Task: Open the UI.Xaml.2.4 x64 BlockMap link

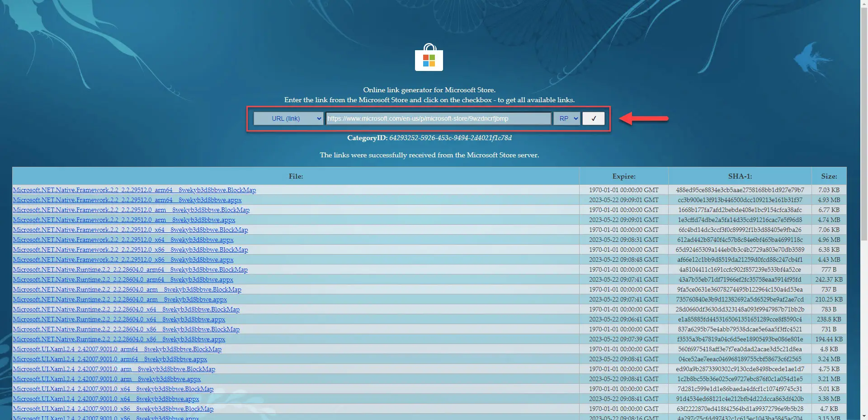Action: [113, 389]
